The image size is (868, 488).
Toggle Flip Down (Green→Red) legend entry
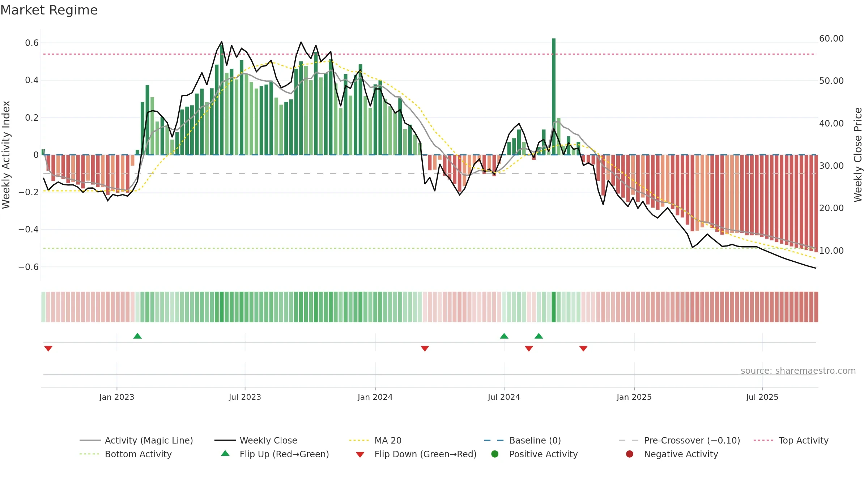pos(416,454)
